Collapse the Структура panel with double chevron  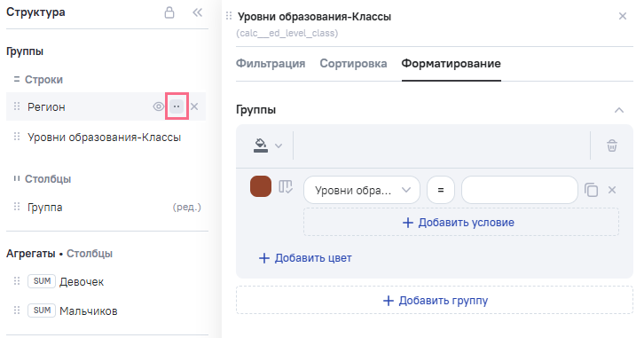pyautogui.click(x=198, y=12)
